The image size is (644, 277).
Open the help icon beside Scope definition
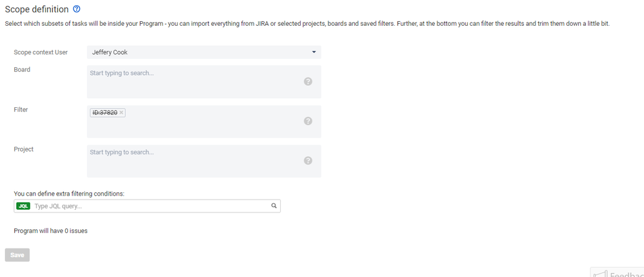[x=76, y=8]
